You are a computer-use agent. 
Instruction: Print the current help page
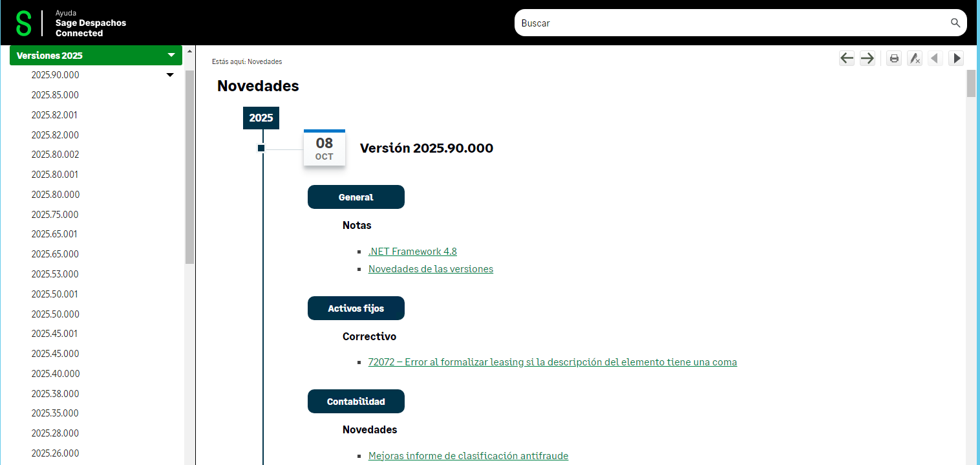(894, 58)
